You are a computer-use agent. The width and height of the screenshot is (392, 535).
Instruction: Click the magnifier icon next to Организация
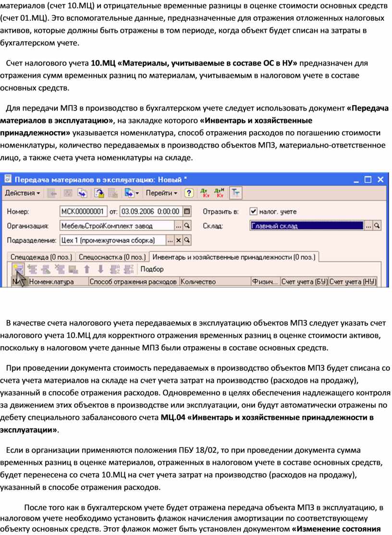click(x=187, y=226)
